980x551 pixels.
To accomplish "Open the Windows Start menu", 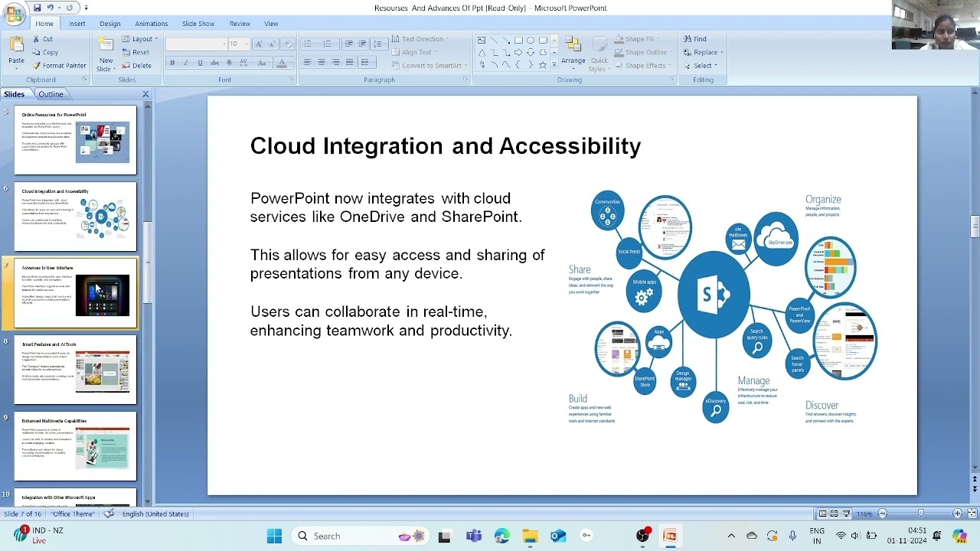I will click(x=274, y=536).
